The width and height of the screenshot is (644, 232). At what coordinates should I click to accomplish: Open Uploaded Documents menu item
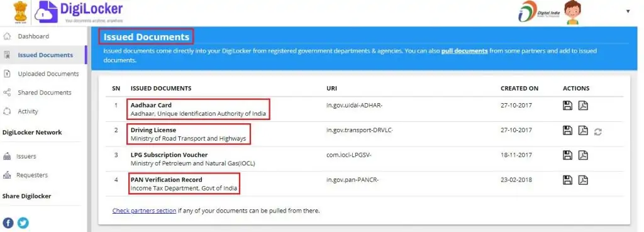[x=48, y=74]
